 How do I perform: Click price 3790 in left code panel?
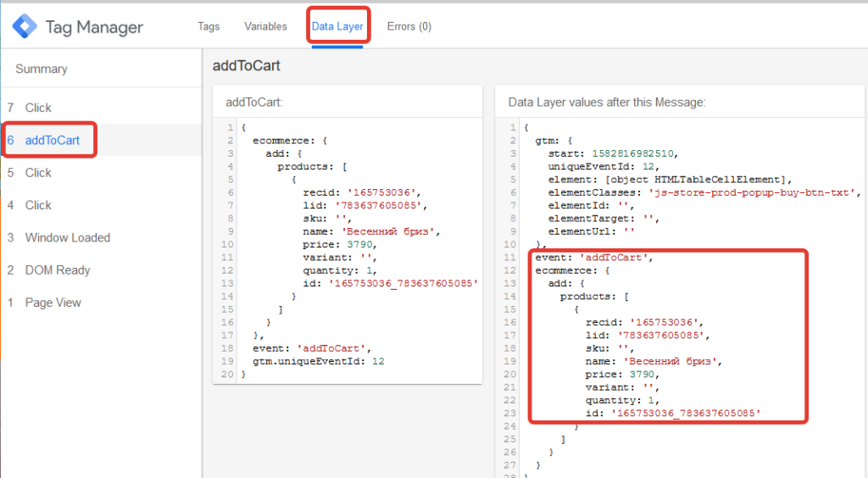361,244
